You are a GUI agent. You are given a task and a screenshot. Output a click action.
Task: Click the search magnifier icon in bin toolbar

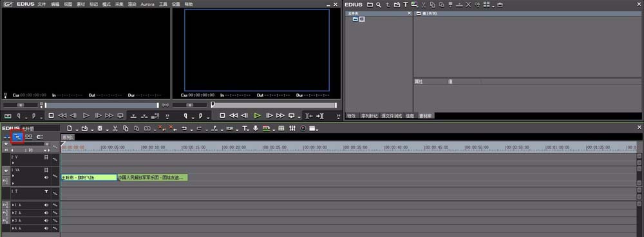coord(379,5)
